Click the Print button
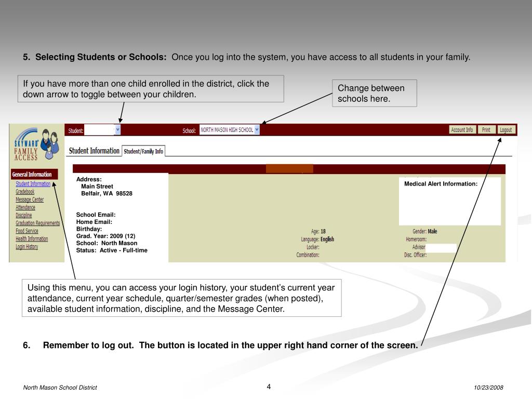The width and height of the screenshot is (532, 399). coord(486,129)
